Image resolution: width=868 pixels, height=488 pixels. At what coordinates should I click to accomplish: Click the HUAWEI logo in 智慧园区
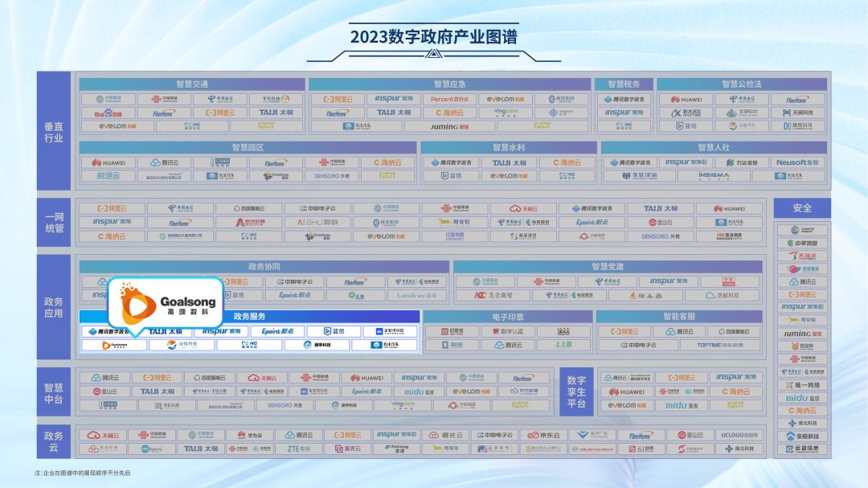pos(108,163)
